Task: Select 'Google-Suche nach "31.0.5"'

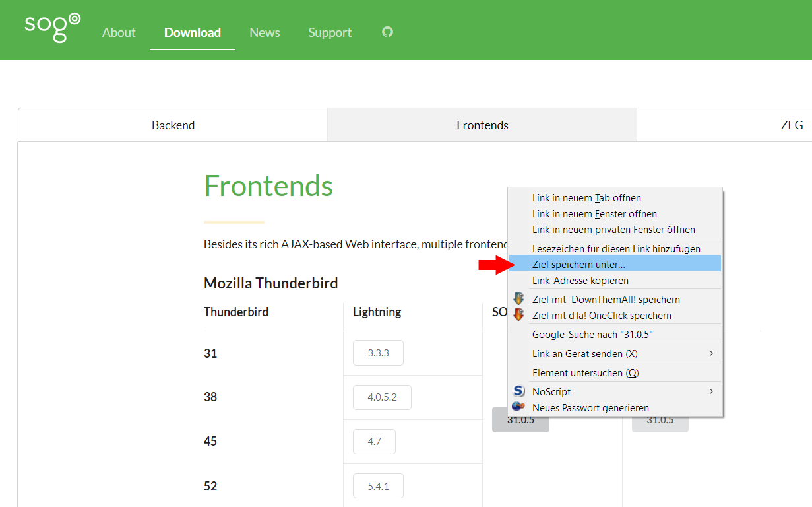Action: click(615, 334)
